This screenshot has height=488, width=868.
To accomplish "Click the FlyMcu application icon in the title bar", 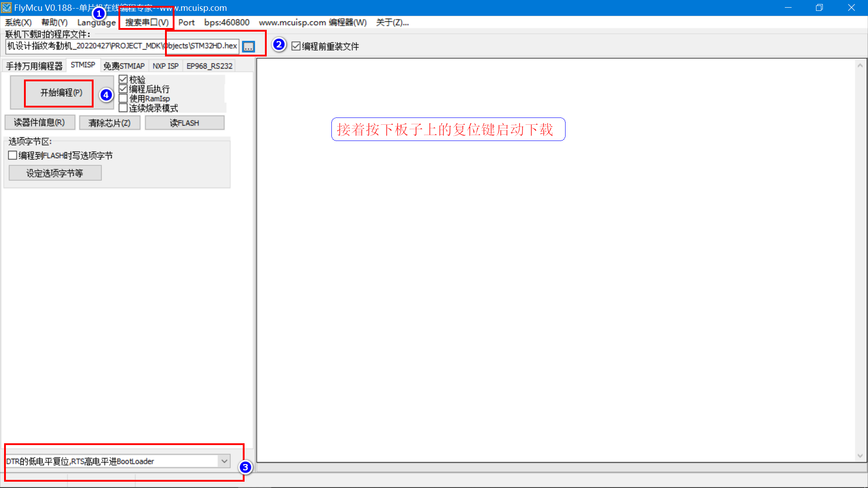I will (7, 7).
